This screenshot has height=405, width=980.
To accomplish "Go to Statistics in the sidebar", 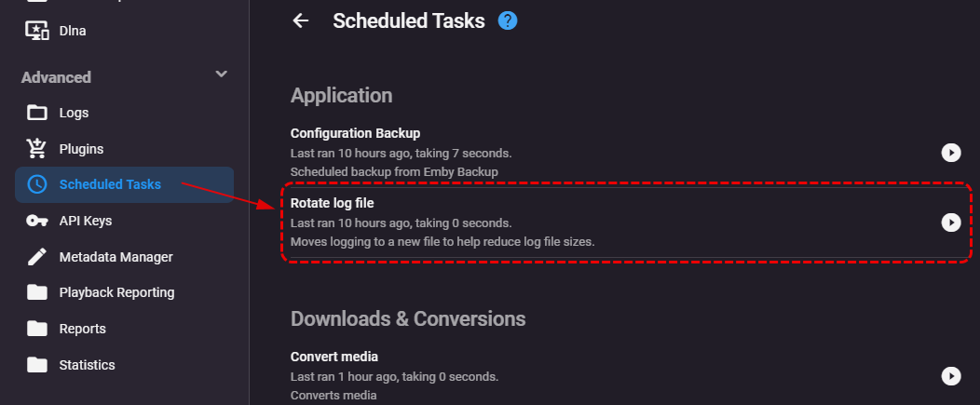I will coord(87,365).
